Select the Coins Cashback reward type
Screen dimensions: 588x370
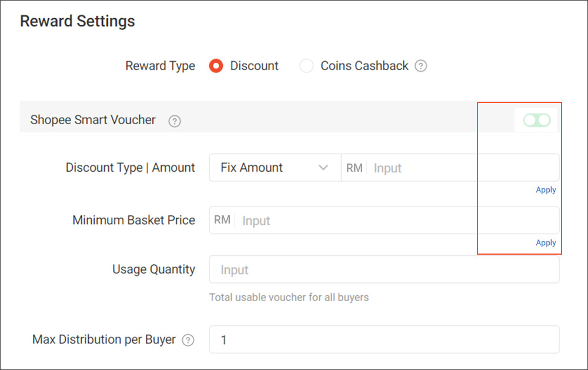(x=306, y=66)
